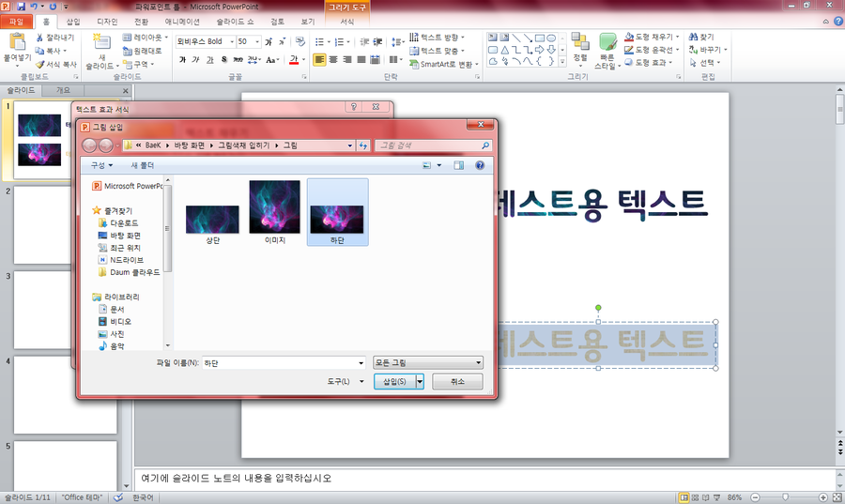The height and width of the screenshot is (504, 845).
Task: Click the Find binoculars icon
Action: (693, 37)
